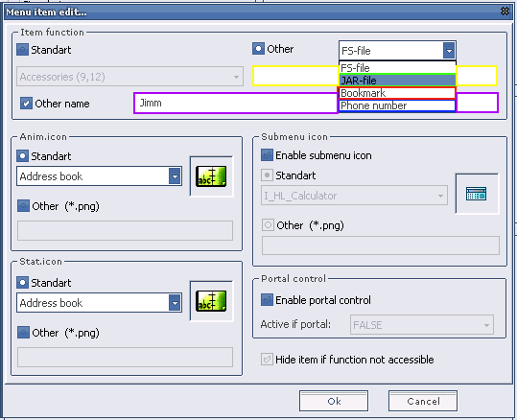517x420 pixels.
Task: Toggle Enable portal control checkbox
Action: 267,300
